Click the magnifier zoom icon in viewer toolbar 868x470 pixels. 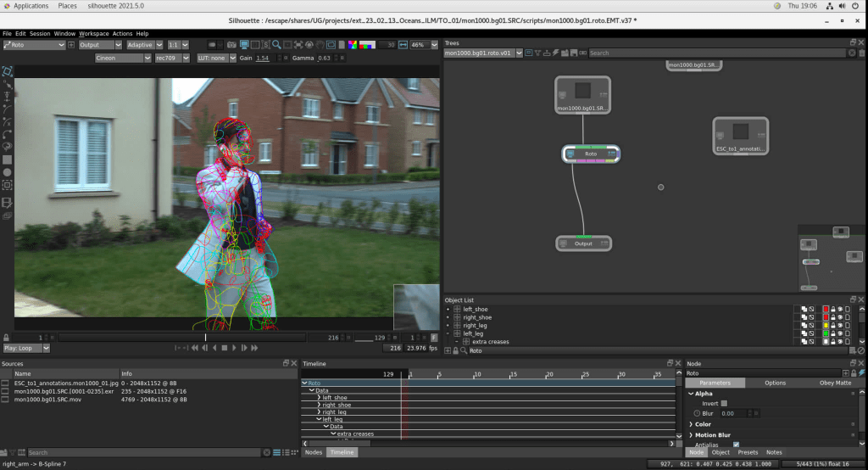pos(275,45)
